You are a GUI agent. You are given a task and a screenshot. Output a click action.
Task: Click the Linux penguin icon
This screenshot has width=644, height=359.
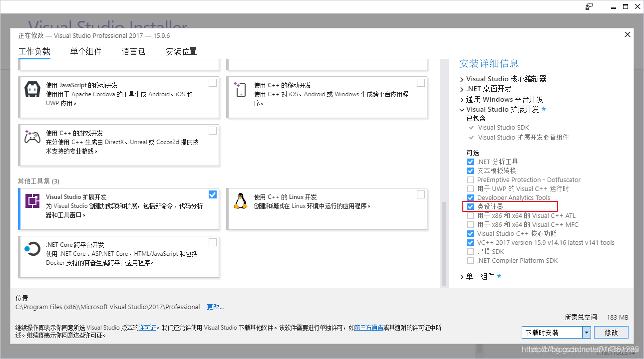[x=241, y=201]
